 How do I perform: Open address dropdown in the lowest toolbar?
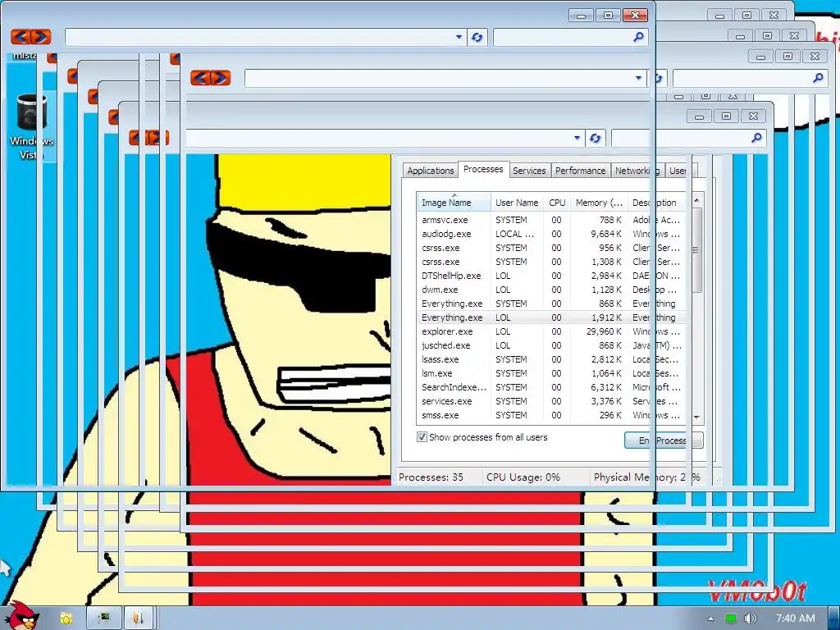coord(577,138)
